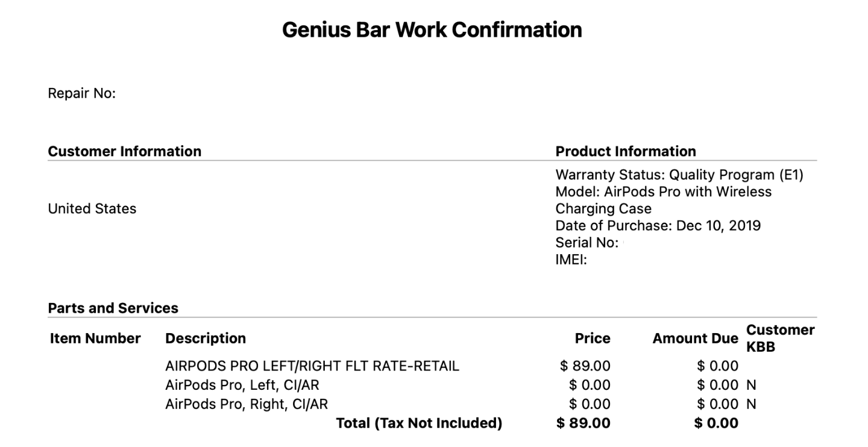Viewport: 868px width, 447px height.
Task: Click the Total price of $89.00
Action: pyautogui.click(x=583, y=424)
